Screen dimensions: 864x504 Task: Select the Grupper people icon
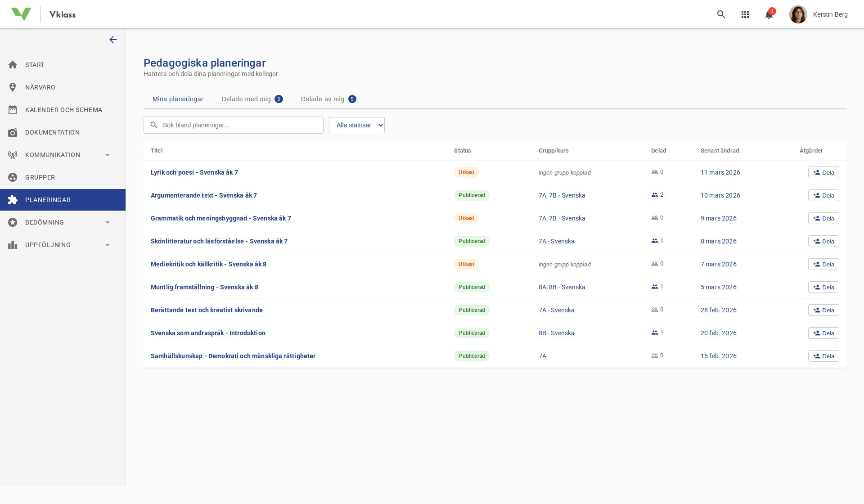pos(13,177)
